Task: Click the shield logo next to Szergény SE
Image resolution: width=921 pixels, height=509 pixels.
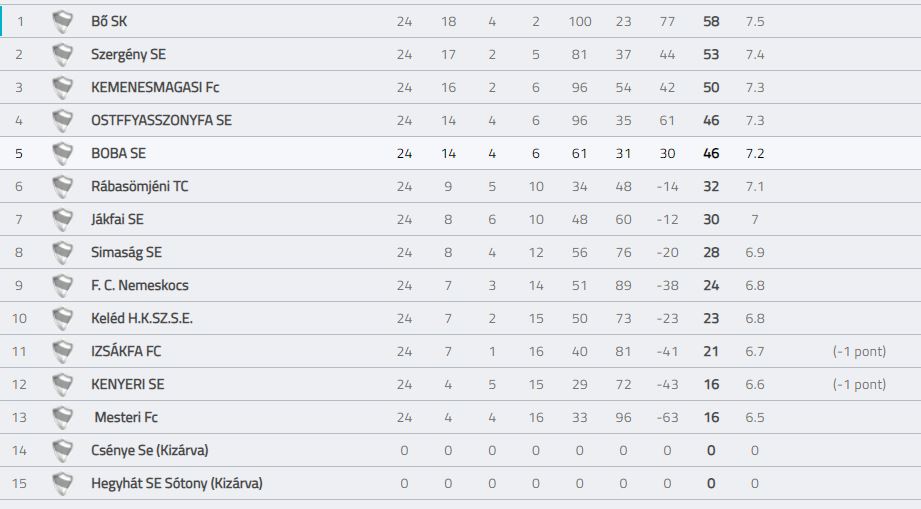Action: 62,55
